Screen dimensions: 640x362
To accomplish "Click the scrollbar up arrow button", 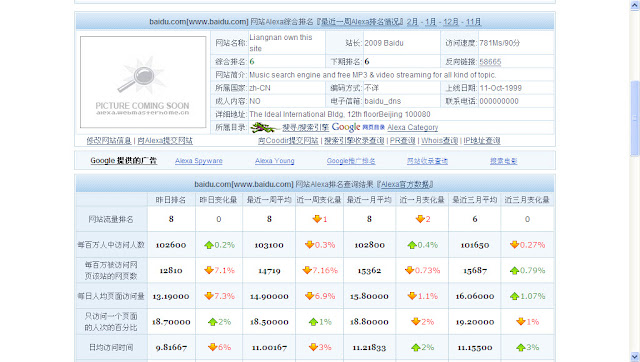I will (x=635, y=5).
